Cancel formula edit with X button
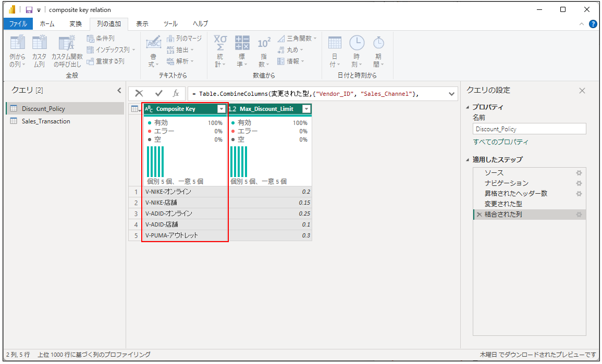The height and width of the screenshot is (364, 602). click(139, 93)
